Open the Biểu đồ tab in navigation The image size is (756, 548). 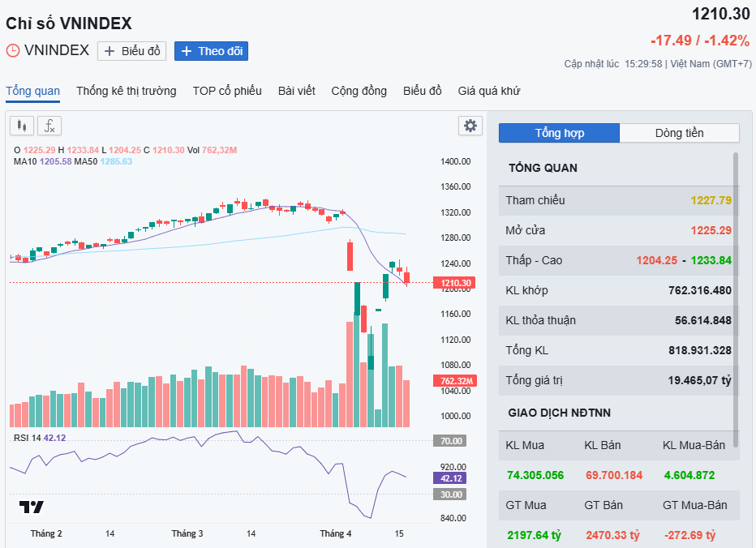[423, 91]
